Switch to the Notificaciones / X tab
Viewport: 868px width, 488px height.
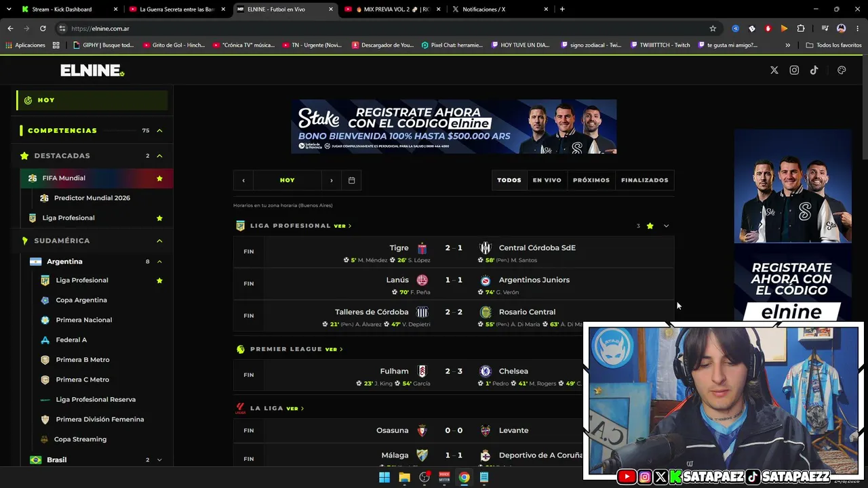pyautogui.click(x=499, y=9)
